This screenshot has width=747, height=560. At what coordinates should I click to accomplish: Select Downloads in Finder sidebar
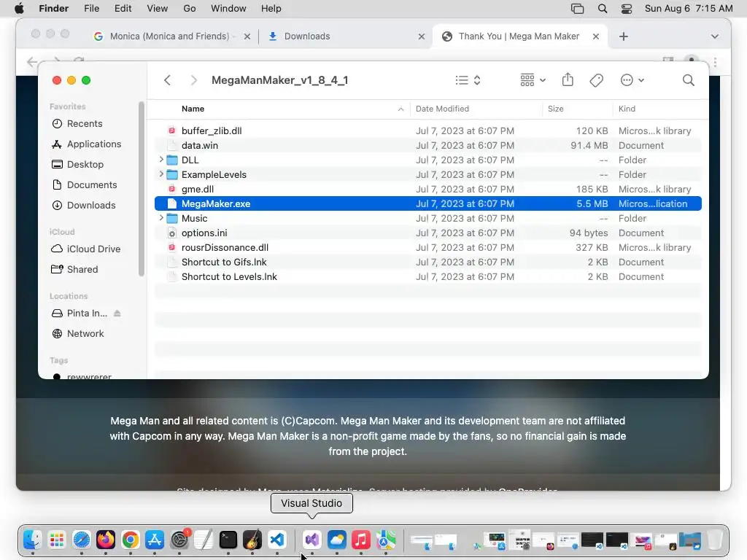click(84, 205)
